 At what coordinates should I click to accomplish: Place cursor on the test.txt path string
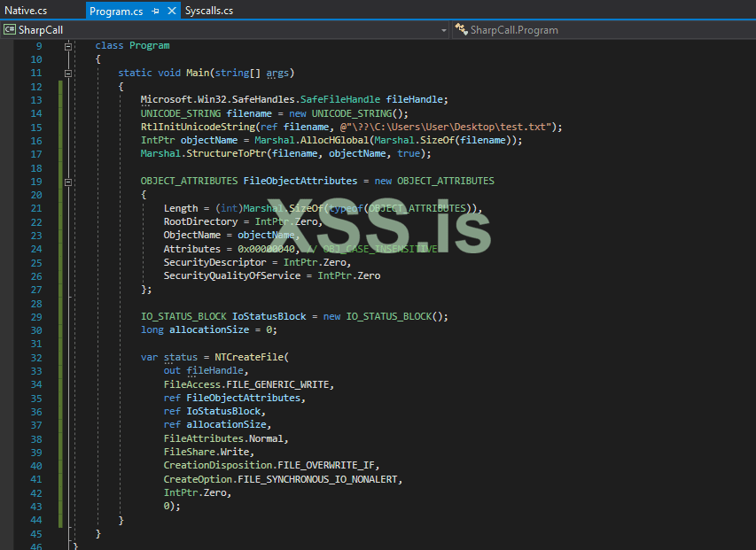pyautogui.click(x=472, y=127)
